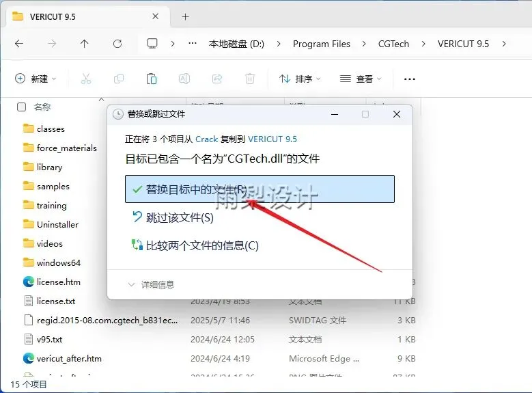532x393 pixels.
Task: Click the forward navigation arrow
Action: [x=52, y=44]
